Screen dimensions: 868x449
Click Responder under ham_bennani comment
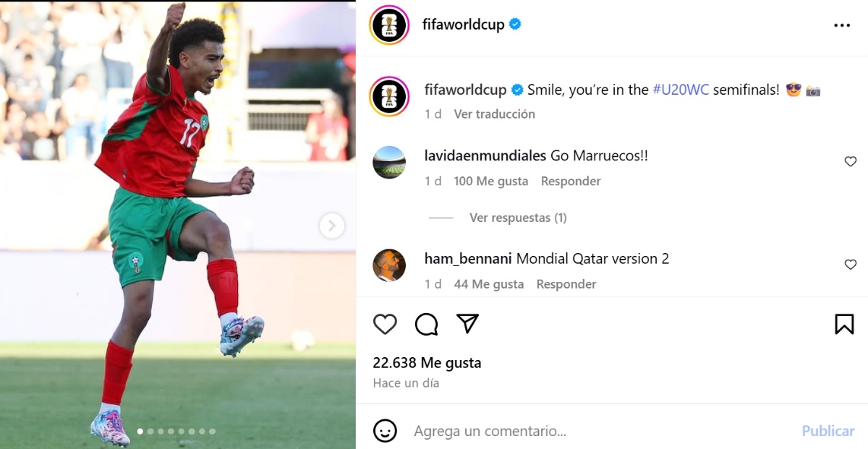tap(566, 284)
